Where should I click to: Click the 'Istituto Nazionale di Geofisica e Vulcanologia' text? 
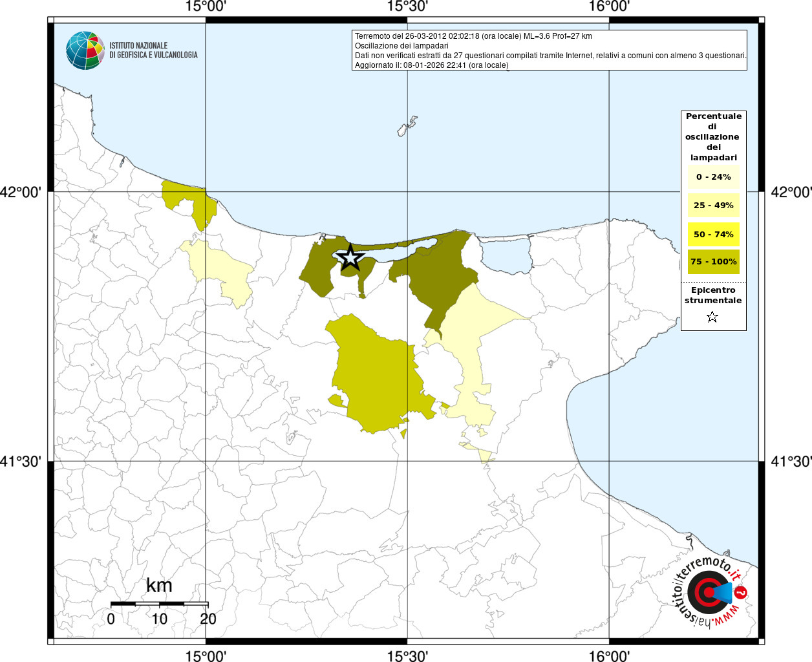[x=153, y=50]
